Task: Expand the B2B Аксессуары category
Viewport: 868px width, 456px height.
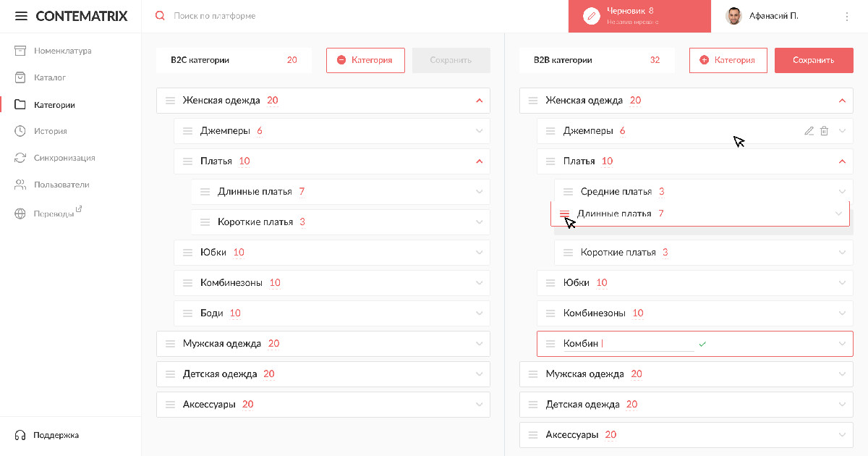Action: point(841,435)
